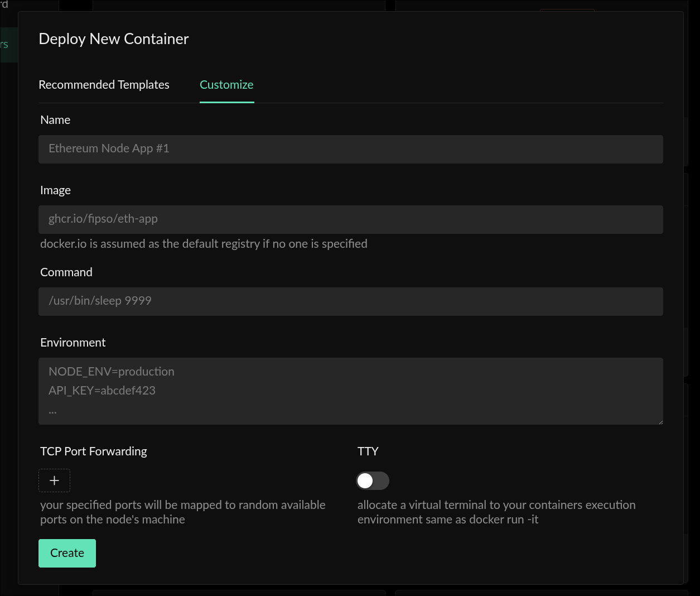Click into the Environment text area

(x=351, y=391)
